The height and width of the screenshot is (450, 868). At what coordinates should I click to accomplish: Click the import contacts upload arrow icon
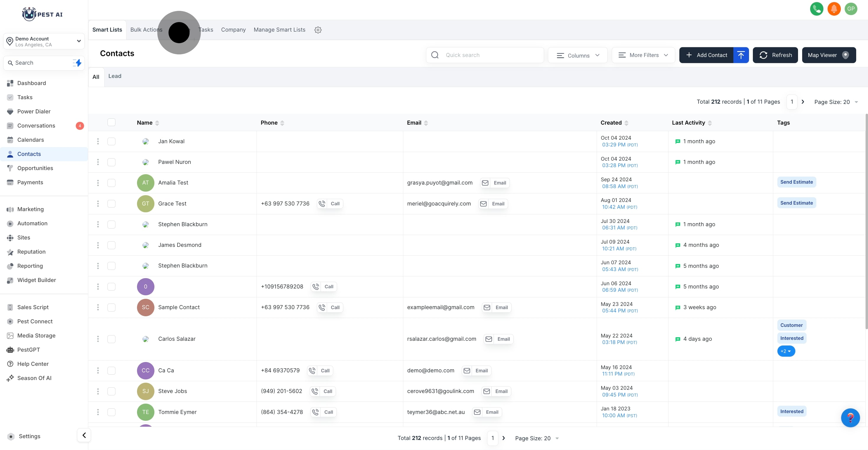click(x=741, y=55)
